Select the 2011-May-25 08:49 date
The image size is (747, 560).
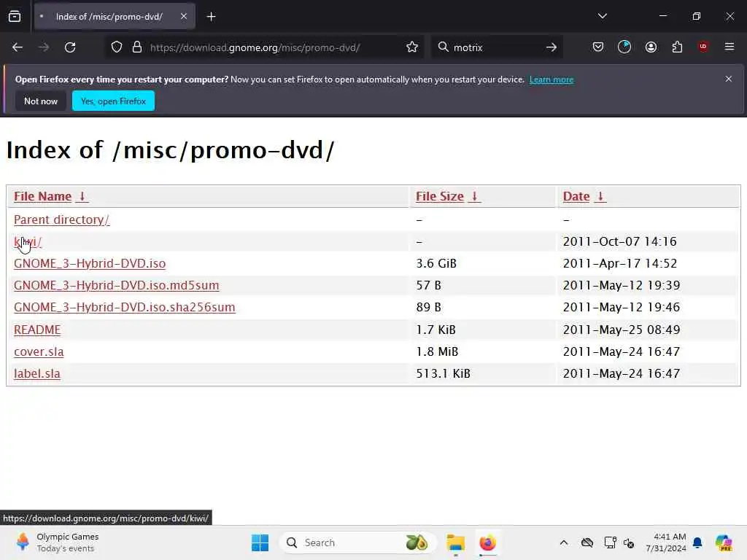pyautogui.click(x=622, y=330)
